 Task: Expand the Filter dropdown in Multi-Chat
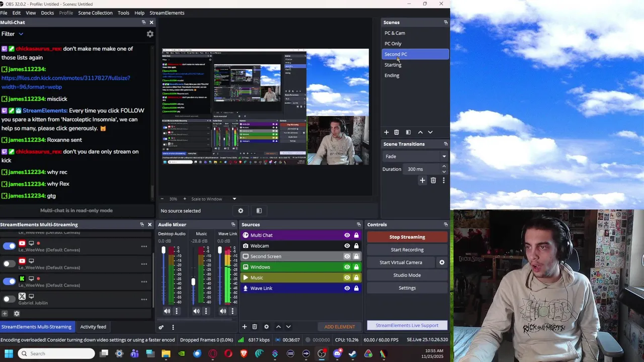21,34
